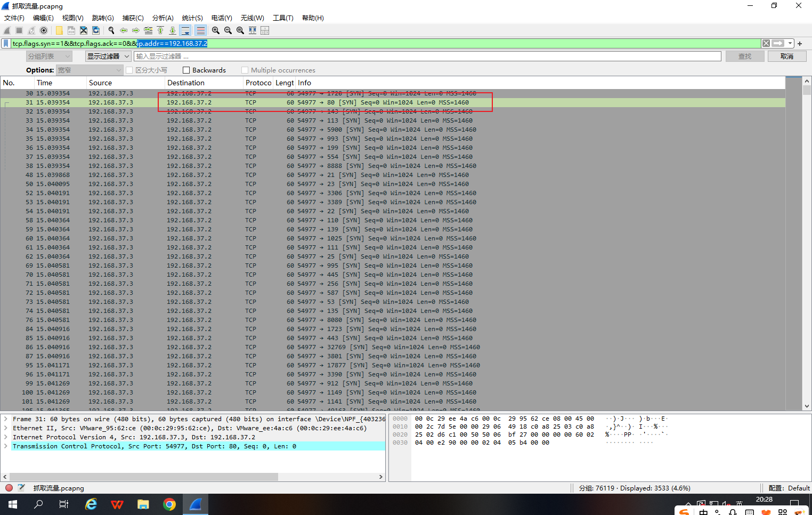The image size is (812, 515).
Task: Open the 视图(V) menu
Action: (73, 18)
